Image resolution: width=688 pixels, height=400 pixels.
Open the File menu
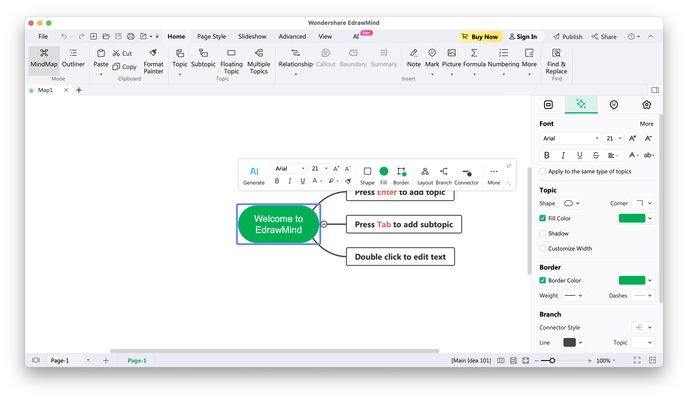pyautogui.click(x=43, y=36)
